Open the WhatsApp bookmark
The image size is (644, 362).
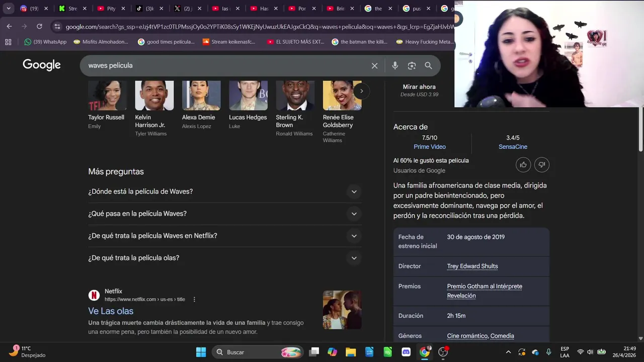click(x=45, y=42)
